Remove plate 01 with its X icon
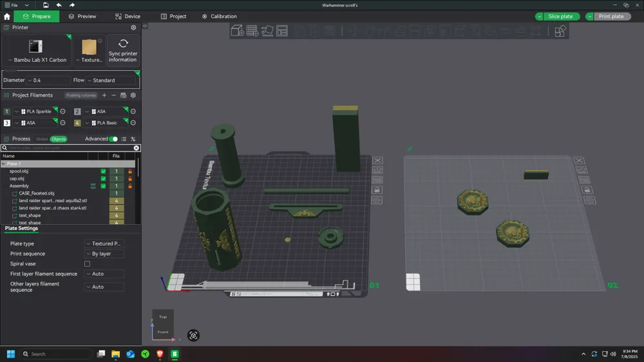Viewport: 644px width, 362px height. pyautogui.click(x=377, y=160)
